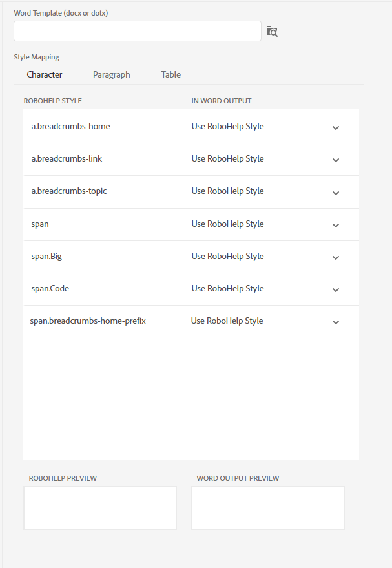392x568 pixels.
Task: Expand the dropdown for a.breadcrumbs-home
Action: [336, 127]
